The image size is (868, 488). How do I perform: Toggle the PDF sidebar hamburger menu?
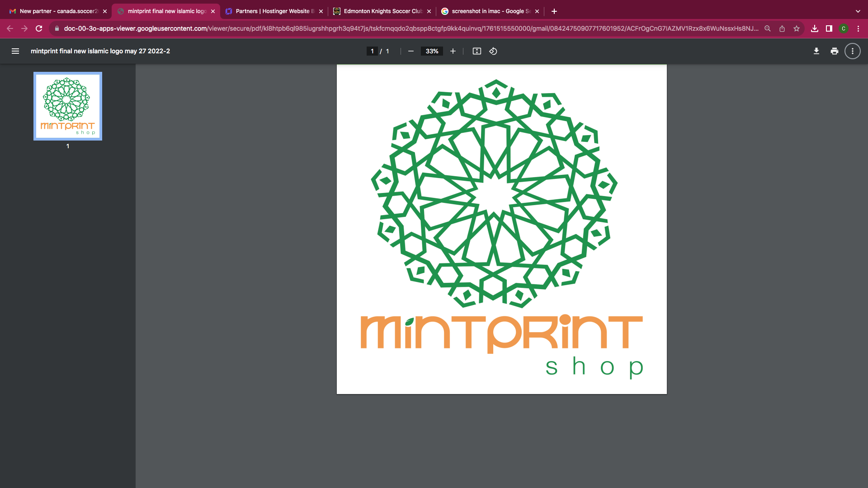[x=15, y=51]
